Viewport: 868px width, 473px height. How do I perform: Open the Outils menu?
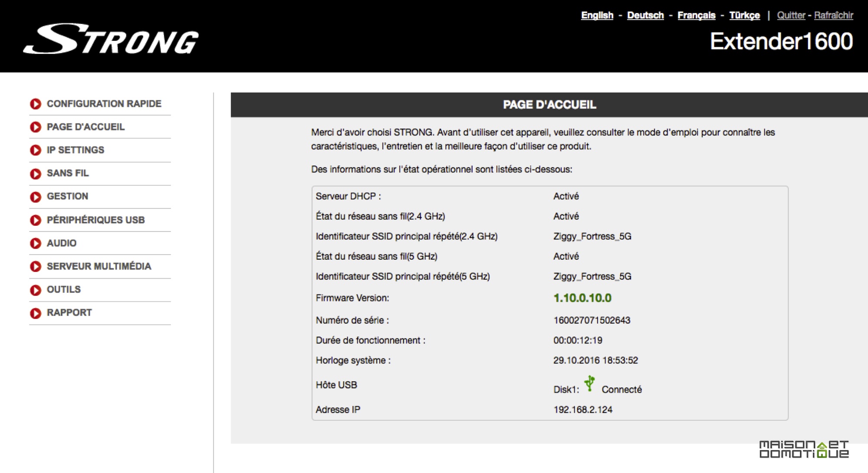(x=64, y=289)
